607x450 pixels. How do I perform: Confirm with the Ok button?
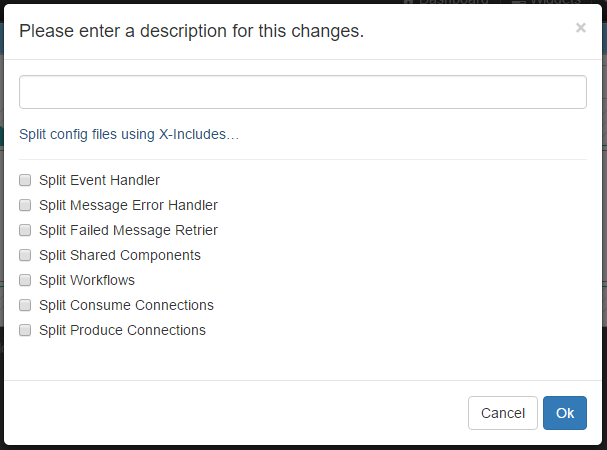point(565,413)
